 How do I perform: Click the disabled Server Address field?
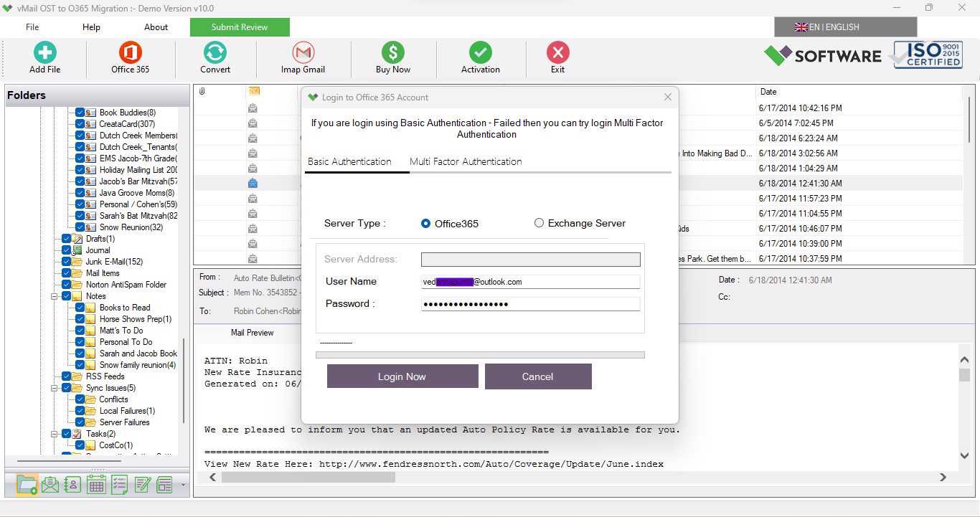click(x=530, y=260)
